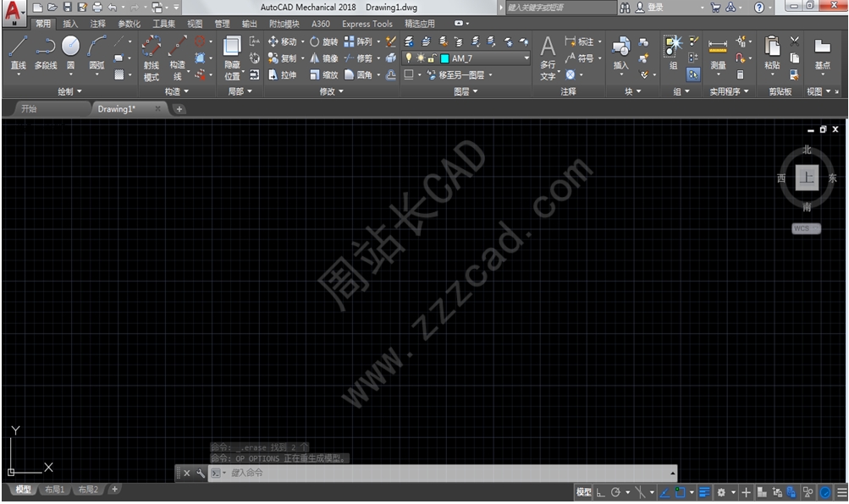
Task: Expand the 实用程序 (Utilities) panel
Action: coord(730,91)
